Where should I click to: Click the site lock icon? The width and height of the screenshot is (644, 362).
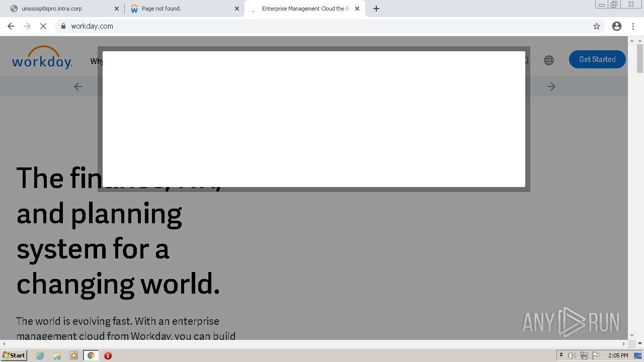pos(63,26)
